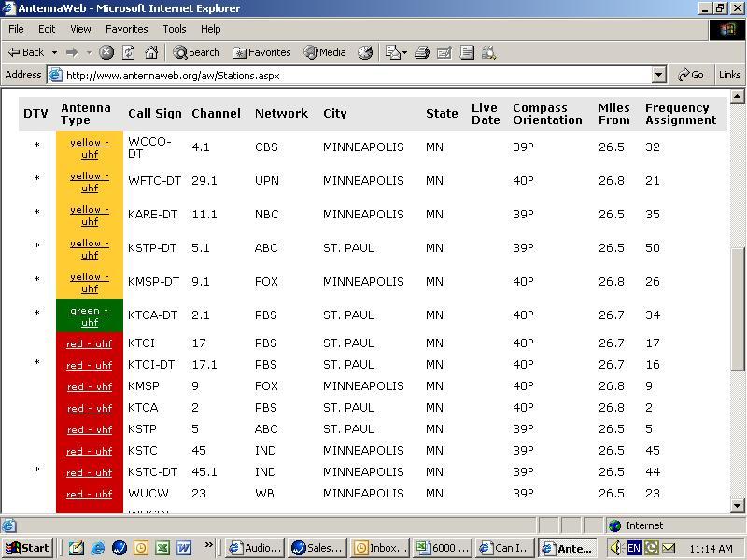747x560 pixels.
Task: Open red - uhf link for KTCI
Action: [x=90, y=343]
